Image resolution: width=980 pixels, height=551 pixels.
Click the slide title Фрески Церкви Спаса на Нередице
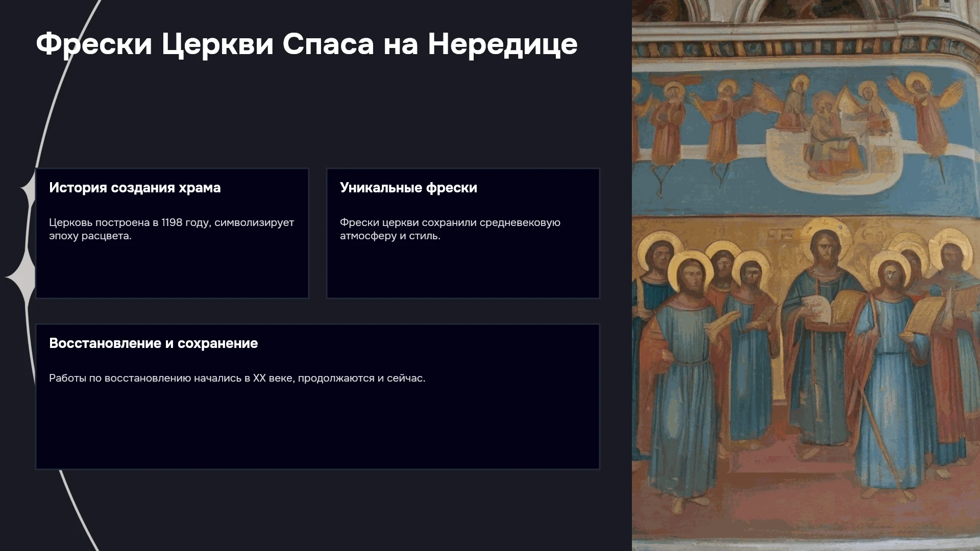tap(306, 44)
